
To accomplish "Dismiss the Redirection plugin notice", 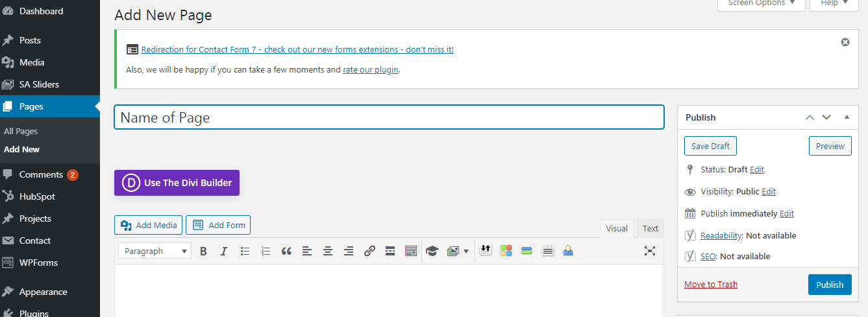I will [845, 42].
